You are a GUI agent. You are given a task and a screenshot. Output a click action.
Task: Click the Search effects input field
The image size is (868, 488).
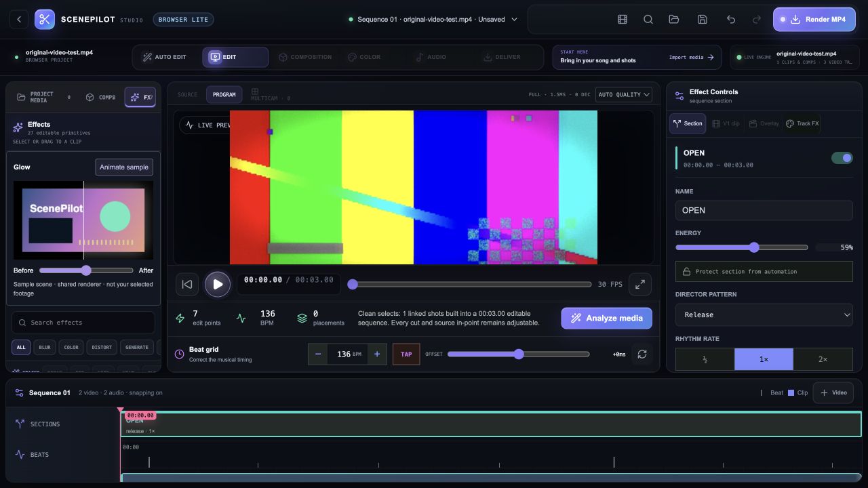pos(83,323)
